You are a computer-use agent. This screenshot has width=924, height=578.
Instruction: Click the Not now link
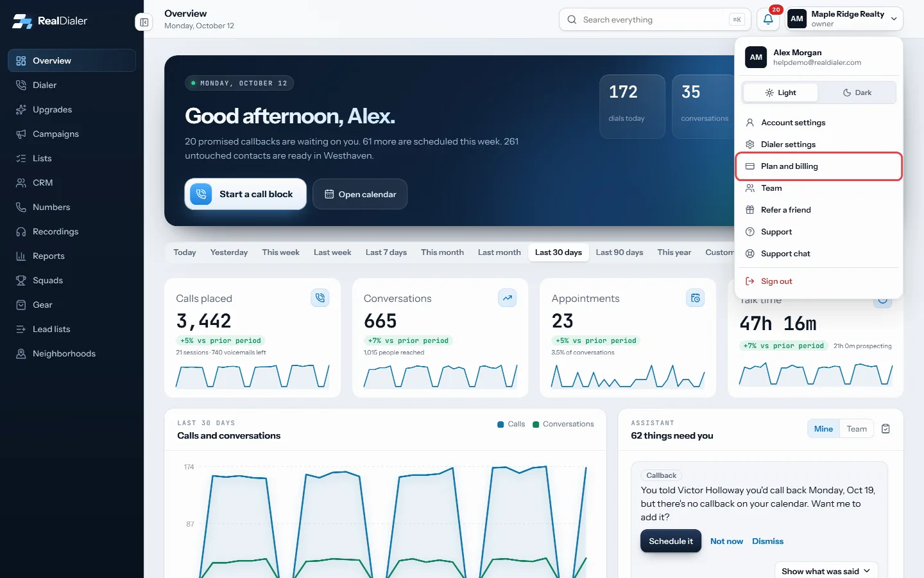[x=726, y=541]
